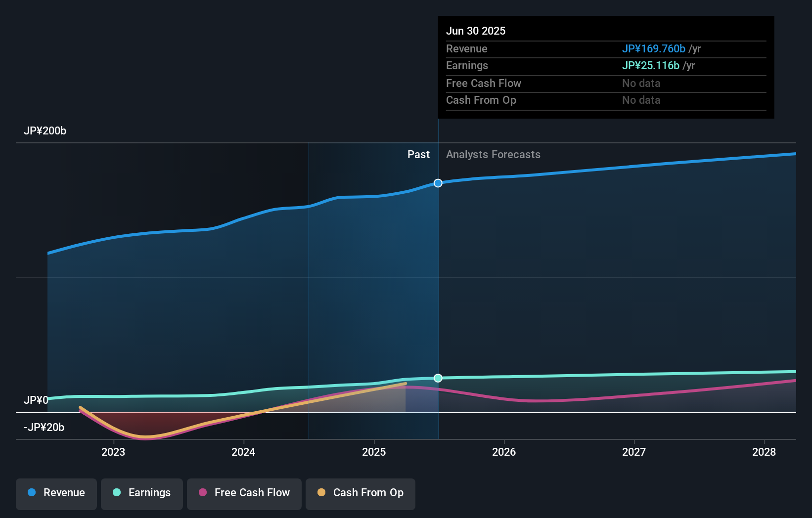
Task: Click the 2025 x-axis label
Action: point(374,452)
